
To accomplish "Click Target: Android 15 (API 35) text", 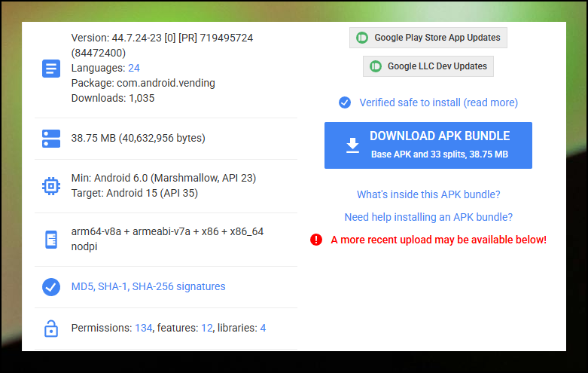I will tap(134, 193).
